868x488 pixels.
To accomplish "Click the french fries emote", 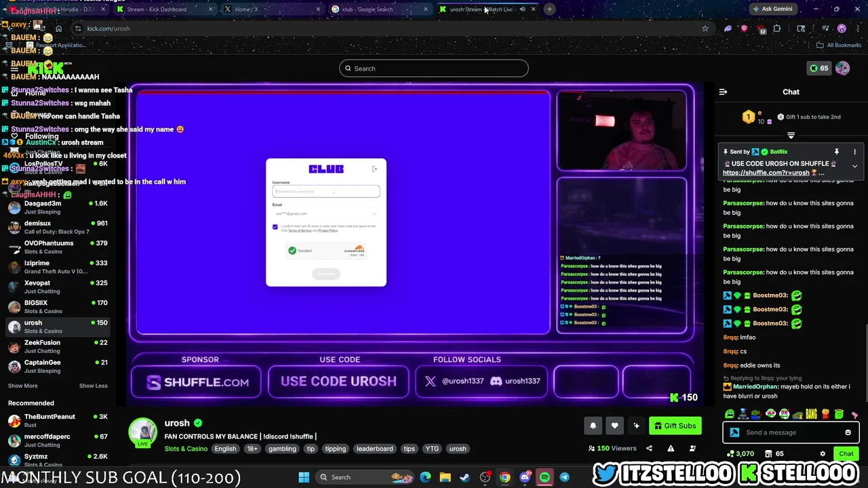I will [826, 413].
